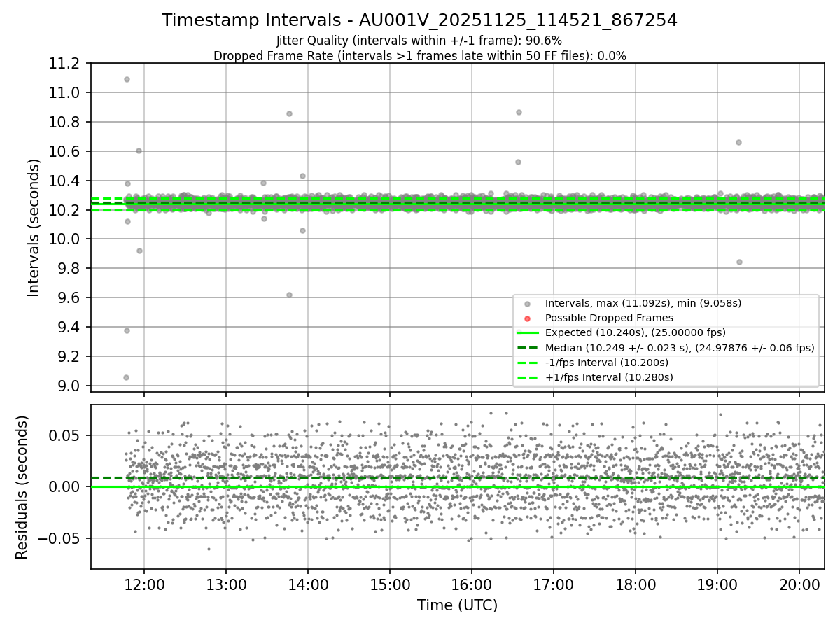The height and width of the screenshot is (630, 840).
Task: Click the '10.6' y-axis tick label
Action: [x=64, y=152]
